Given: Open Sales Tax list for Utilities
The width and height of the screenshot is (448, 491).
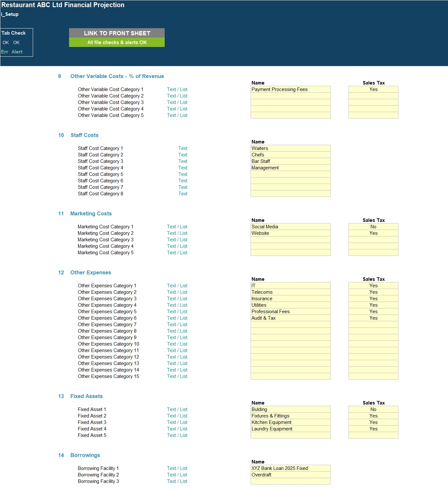Looking at the screenshot, I should [x=373, y=305].
